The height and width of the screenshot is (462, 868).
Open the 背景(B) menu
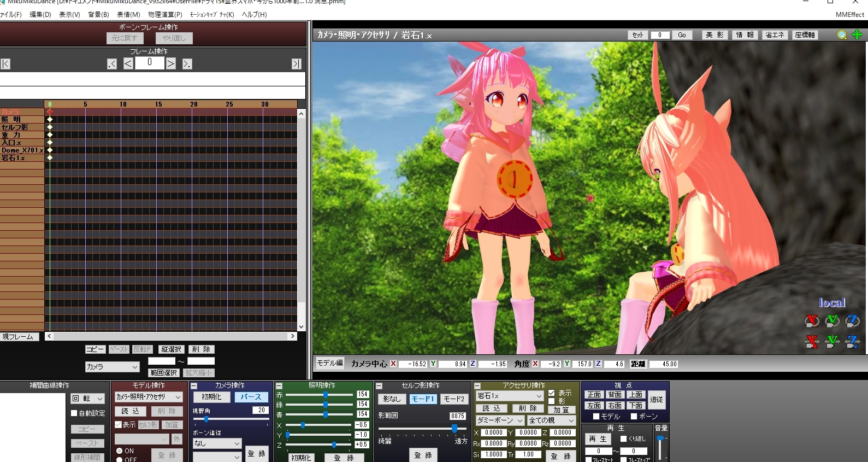point(98,15)
